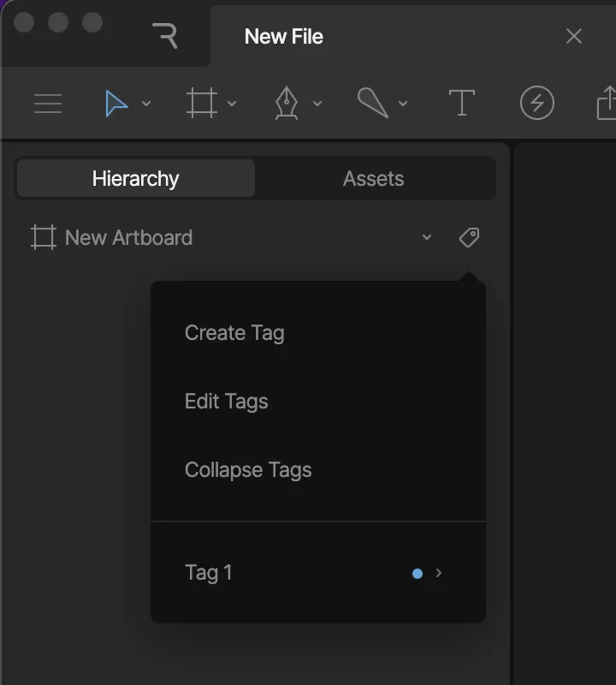The width and height of the screenshot is (616, 685).
Task: Click Edit Tags
Action: (x=226, y=401)
